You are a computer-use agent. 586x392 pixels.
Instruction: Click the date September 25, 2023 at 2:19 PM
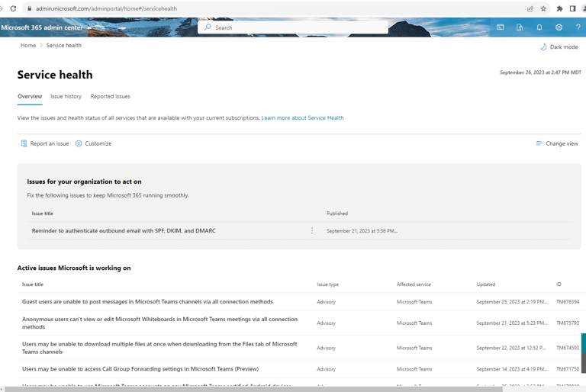[x=512, y=301]
